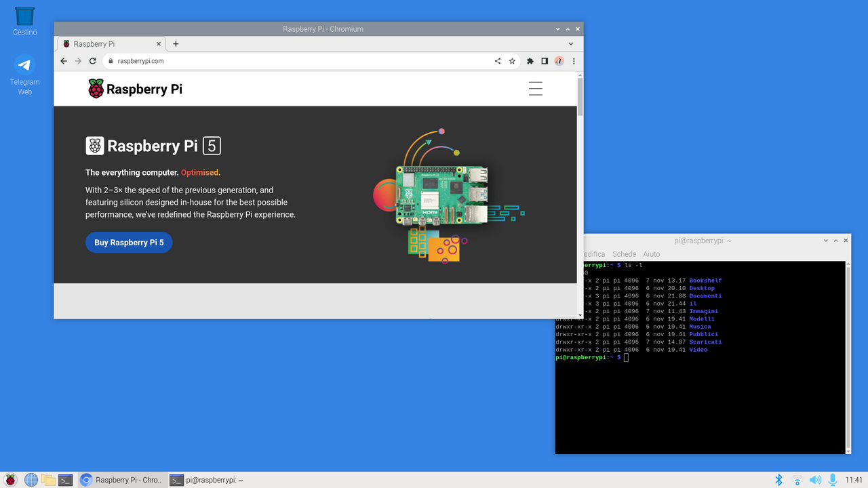Viewport: 868px width, 488px height.
Task: Switch to Raspberry Pi - Chromium taskbar window
Action: click(121, 480)
